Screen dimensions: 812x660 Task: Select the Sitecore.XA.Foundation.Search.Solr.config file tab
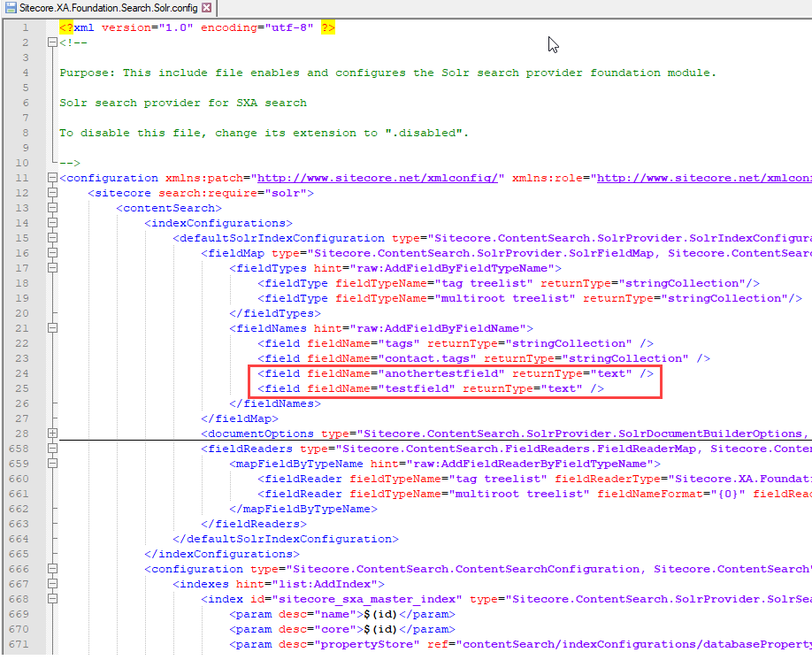tap(108, 8)
